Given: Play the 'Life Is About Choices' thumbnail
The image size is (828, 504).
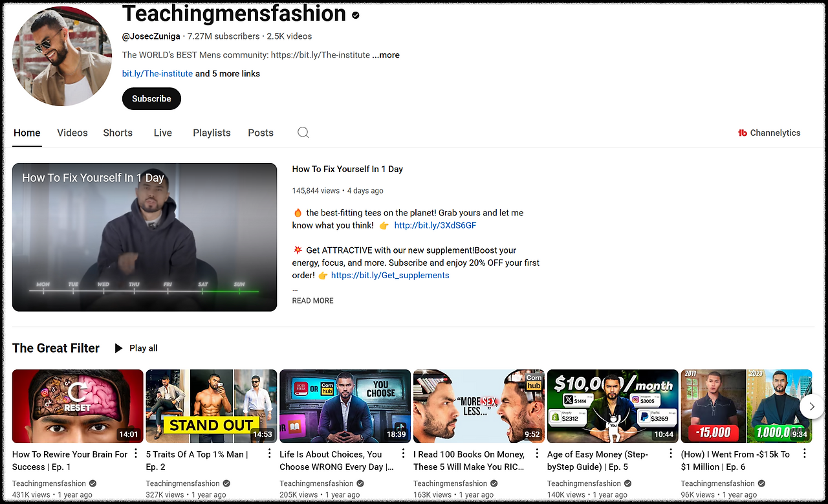Looking at the screenshot, I should [345, 406].
